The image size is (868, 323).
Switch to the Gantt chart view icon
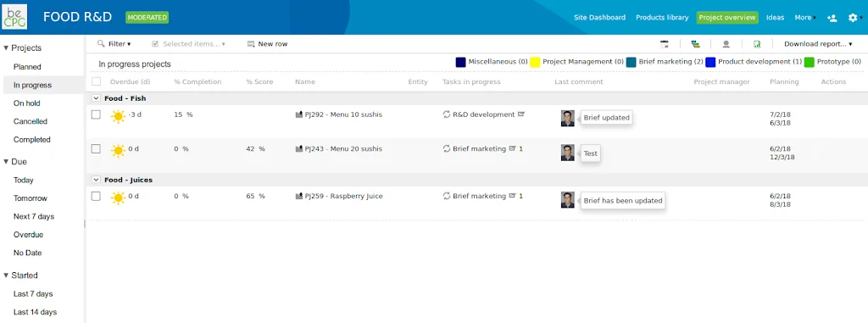coord(696,44)
